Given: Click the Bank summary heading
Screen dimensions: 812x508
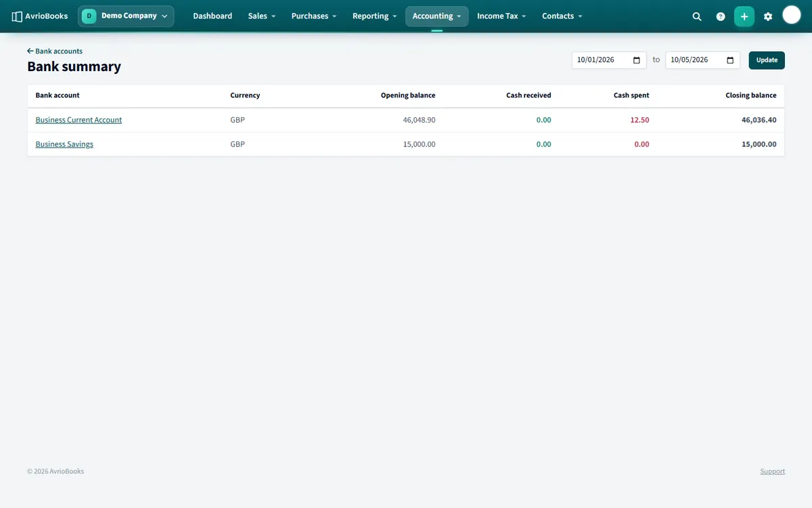Looking at the screenshot, I should tap(74, 66).
